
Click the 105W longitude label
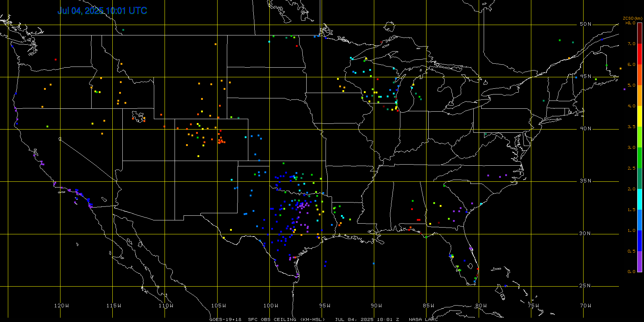[x=219, y=306]
